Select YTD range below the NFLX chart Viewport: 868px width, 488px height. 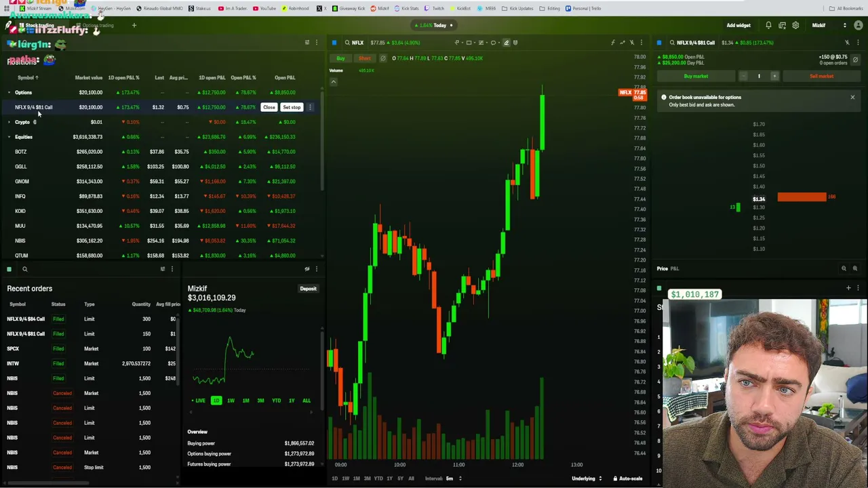378,479
